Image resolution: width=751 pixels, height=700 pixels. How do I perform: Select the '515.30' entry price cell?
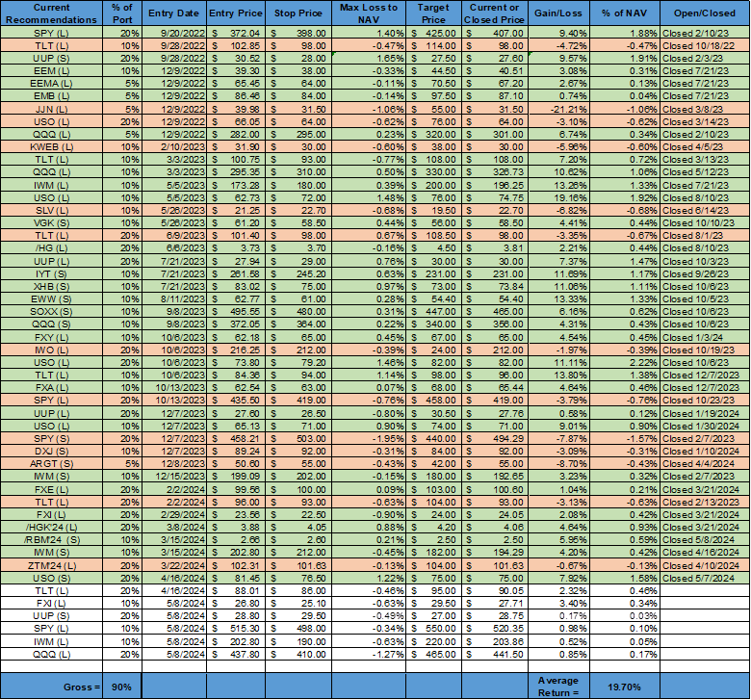[236, 629]
